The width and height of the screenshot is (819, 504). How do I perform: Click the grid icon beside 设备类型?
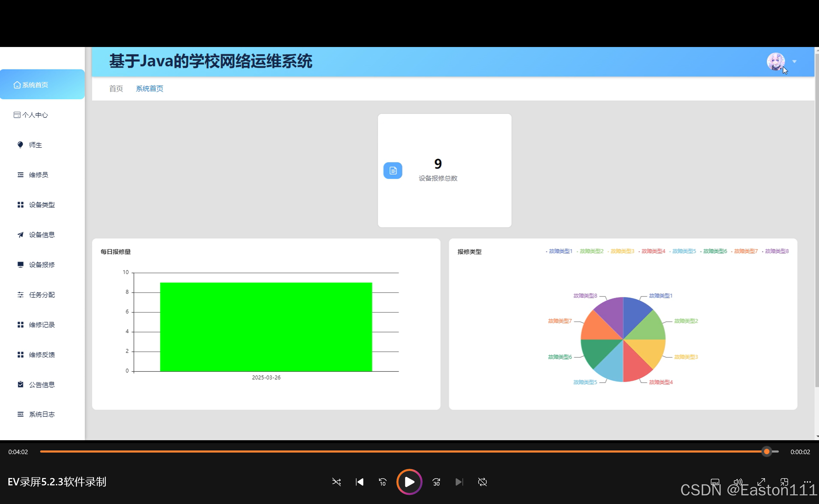point(20,205)
